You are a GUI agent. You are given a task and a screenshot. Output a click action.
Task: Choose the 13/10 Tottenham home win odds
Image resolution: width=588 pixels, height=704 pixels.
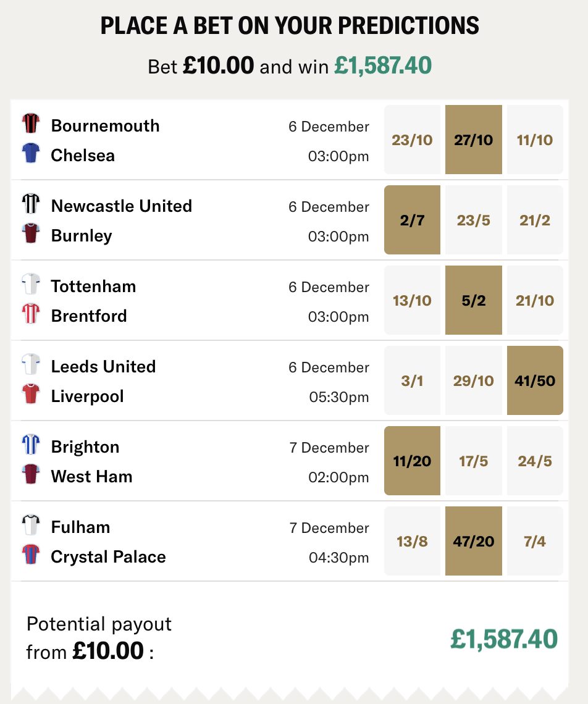pyautogui.click(x=412, y=300)
